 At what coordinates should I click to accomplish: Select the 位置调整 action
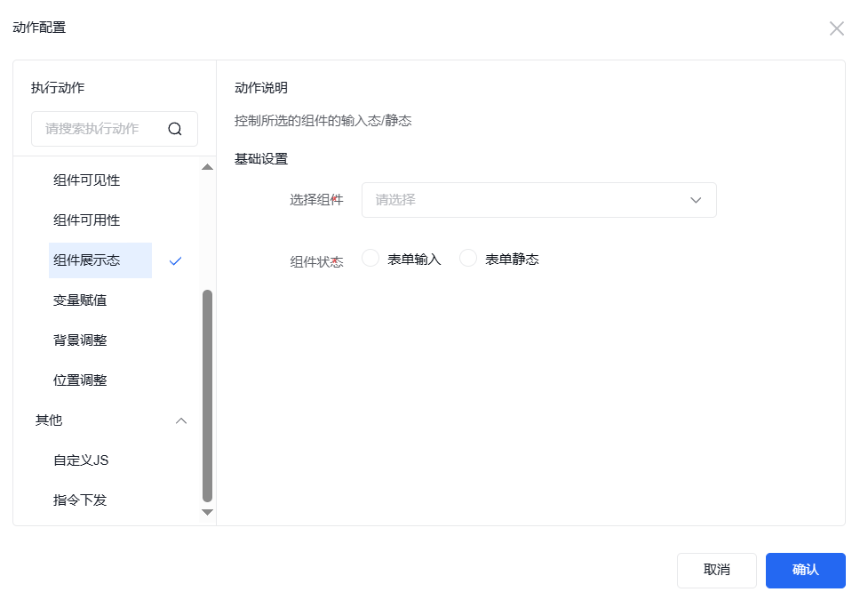80,380
